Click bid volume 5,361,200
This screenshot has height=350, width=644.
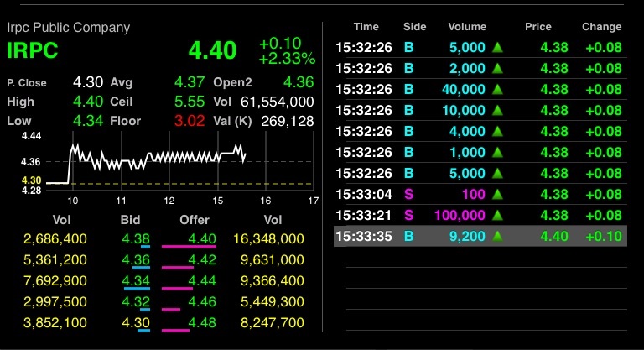tap(55, 260)
